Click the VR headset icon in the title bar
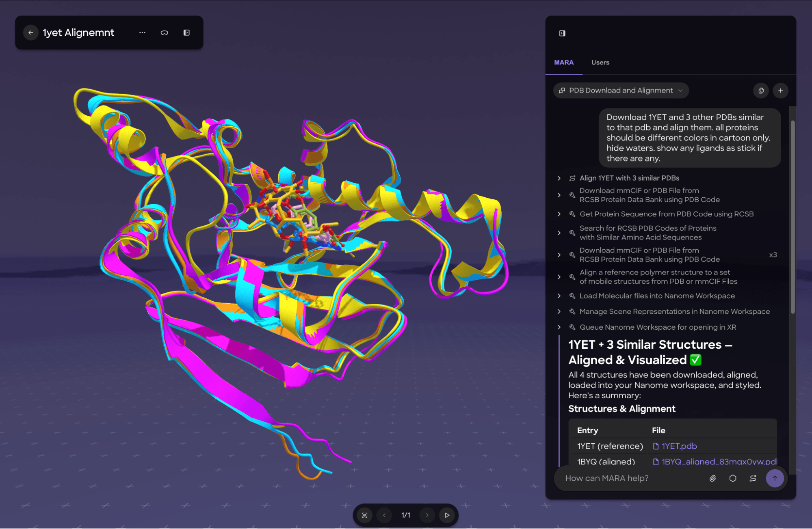 pyautogui.click(x=164, y=32)
